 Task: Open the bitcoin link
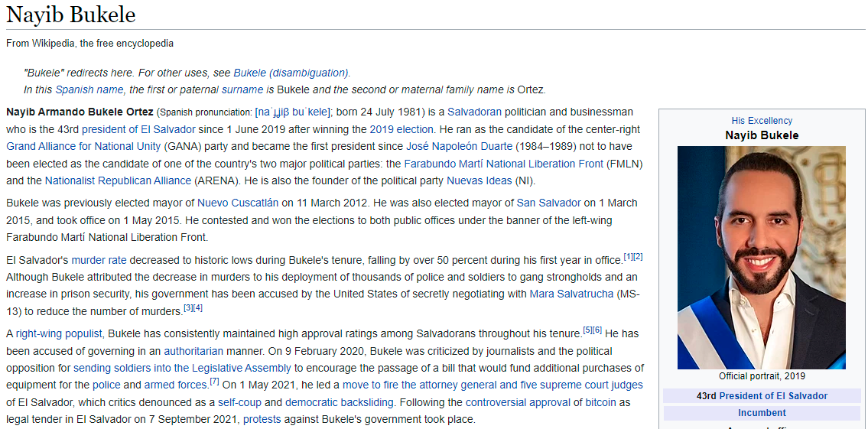(x=600, y=402)
